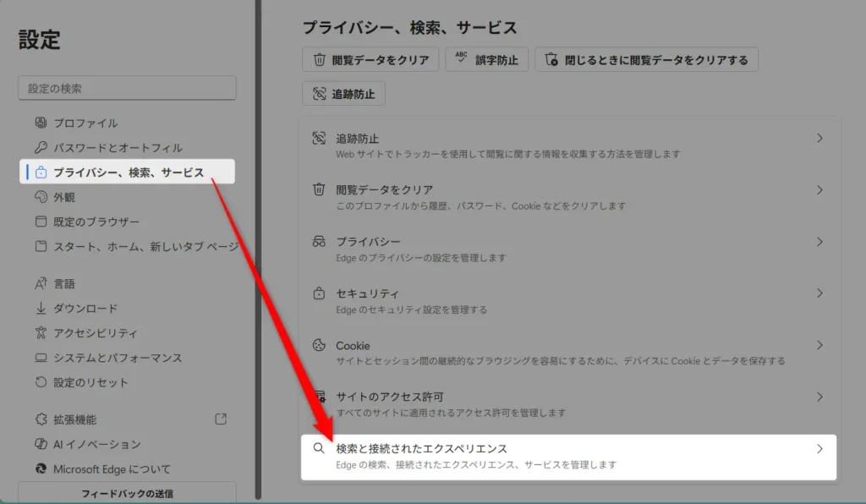The image size is (866, 504).
Task: Click the trash icon beside 閲覧データをクリア row
Action: coord(319,190)
